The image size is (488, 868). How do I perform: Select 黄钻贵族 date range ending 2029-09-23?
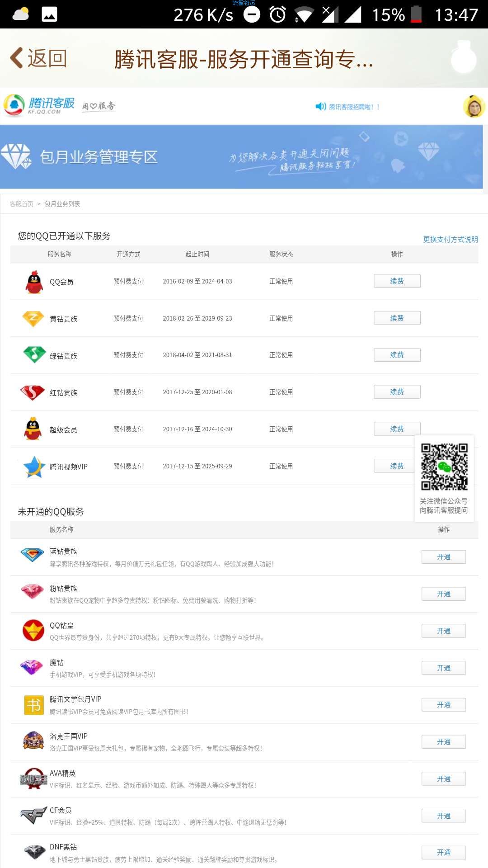click(197, 318)
